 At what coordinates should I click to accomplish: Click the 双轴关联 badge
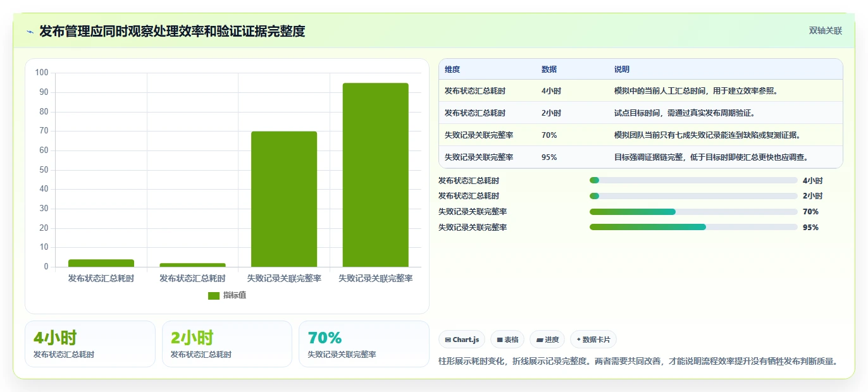[x=826, y=31]
